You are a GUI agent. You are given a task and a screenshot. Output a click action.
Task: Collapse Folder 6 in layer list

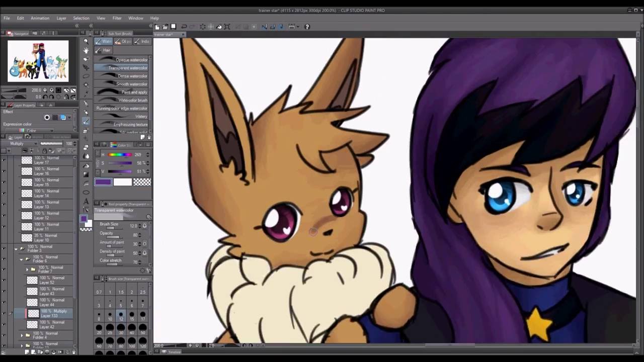tap(21, 260)
